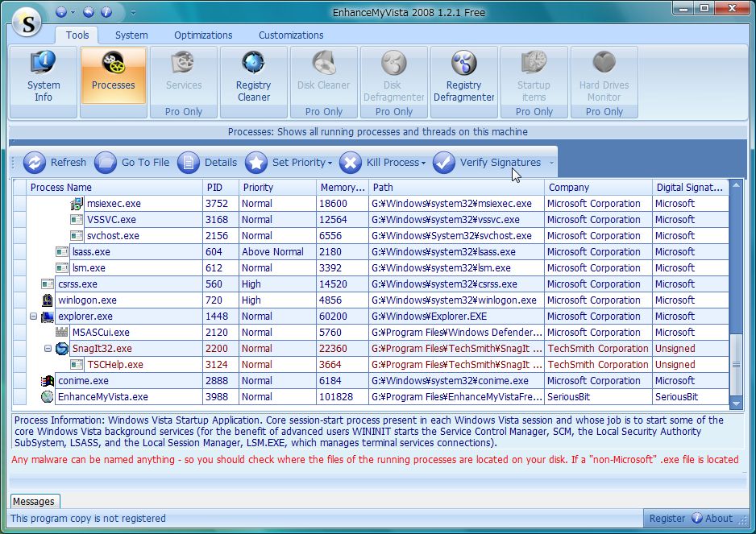This screenshot has width=756, height=534.
Task: Click the Hard Drives Monitor icon
Action: point(604,63)
